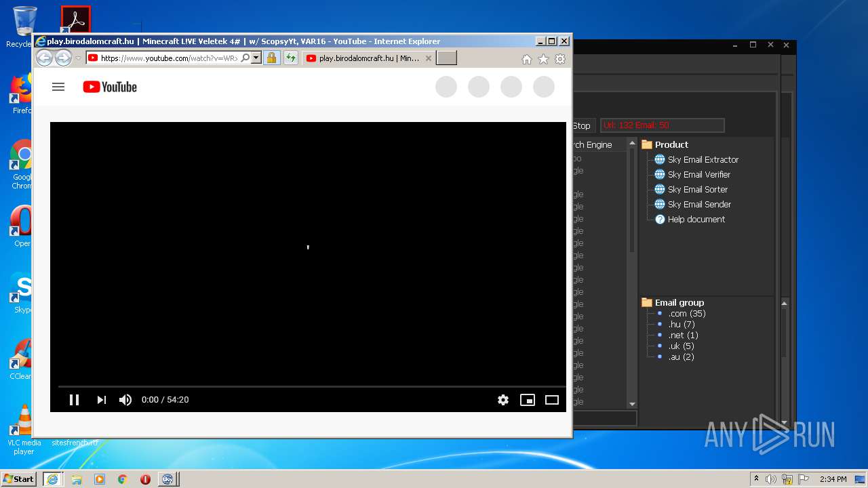Open the Favorites star in Internet Explorer
868x488 pixels.
(543, 59)
